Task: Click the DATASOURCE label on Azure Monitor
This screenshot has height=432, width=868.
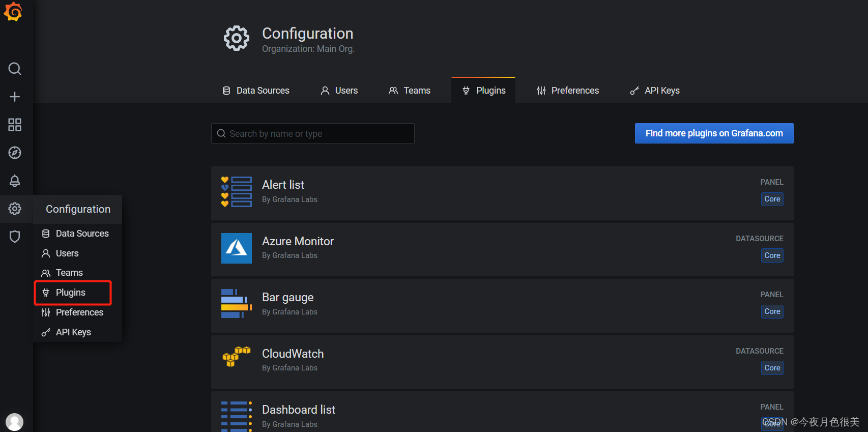Action: click(760, 239)
